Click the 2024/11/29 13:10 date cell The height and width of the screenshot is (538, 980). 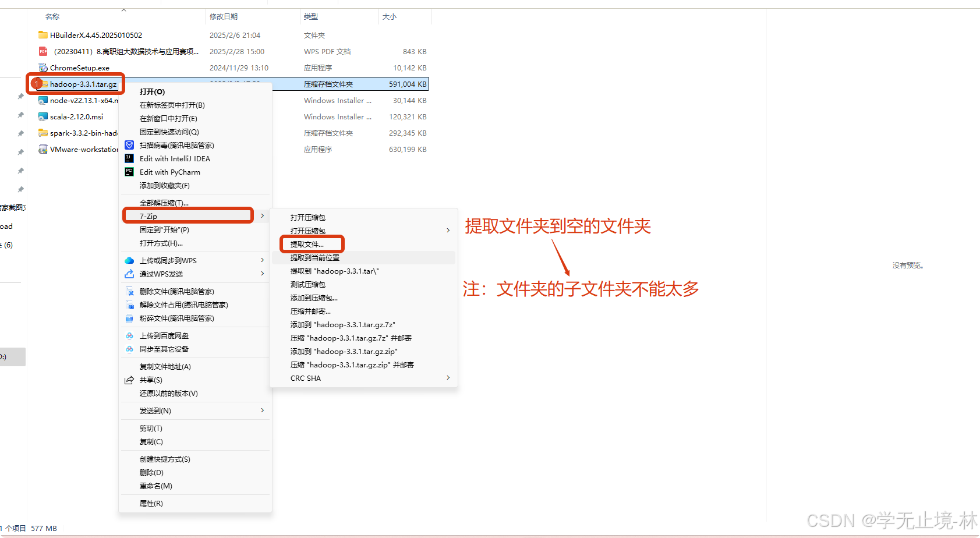(239, 68)
